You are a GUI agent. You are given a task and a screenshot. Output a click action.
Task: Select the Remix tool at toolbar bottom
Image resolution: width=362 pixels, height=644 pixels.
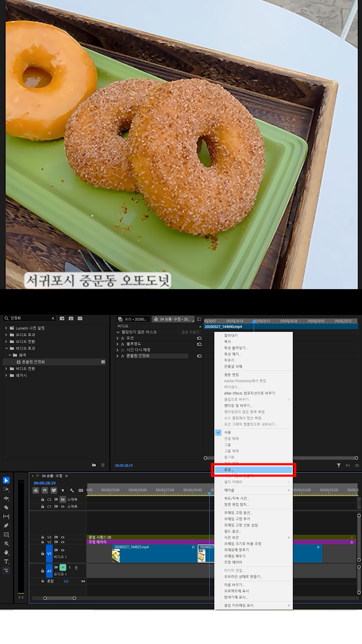pyautogui.click(x=6, y=570)
